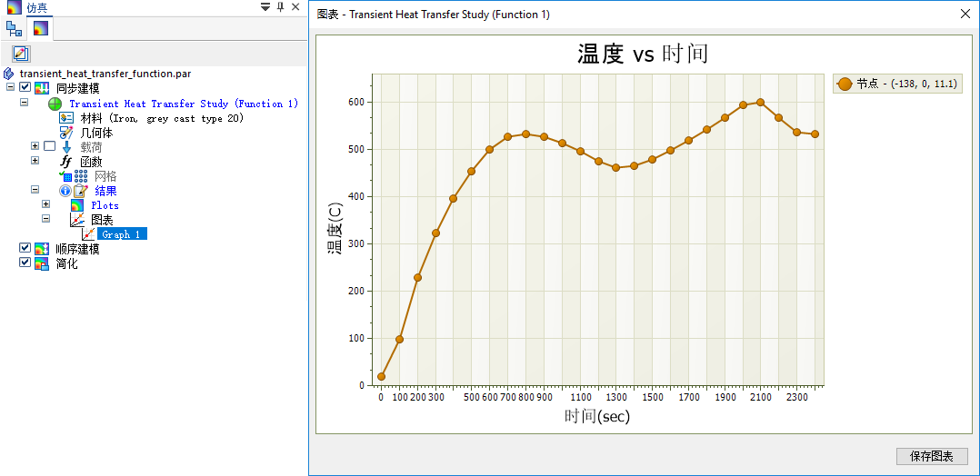The width and height of the screenshot is (980, 476).
Task: Select the 材料 material icon
Action: coord(66,118)
